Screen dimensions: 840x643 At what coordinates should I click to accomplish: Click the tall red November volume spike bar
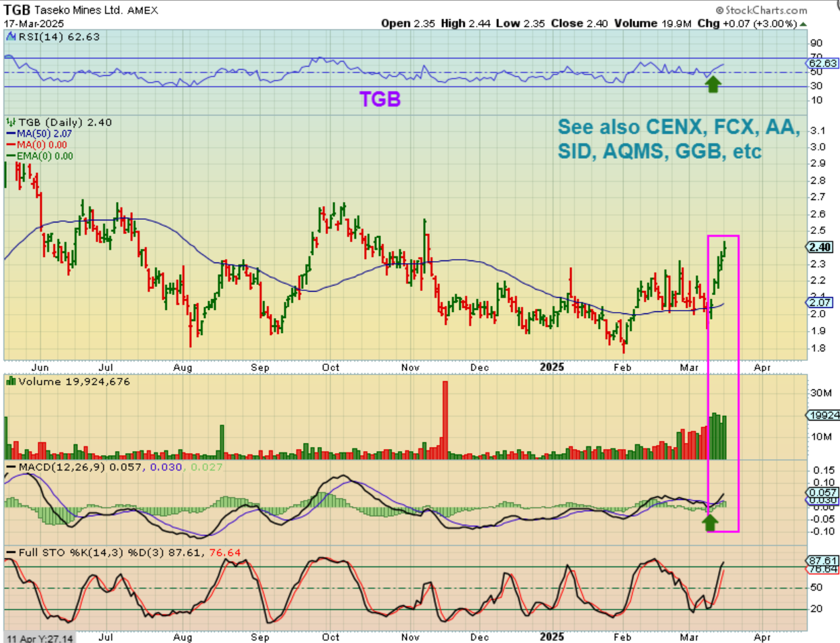point(445,421)
